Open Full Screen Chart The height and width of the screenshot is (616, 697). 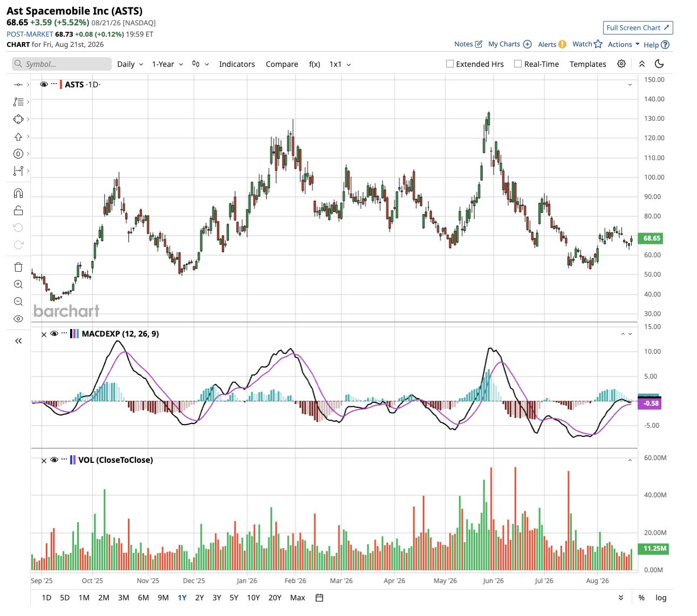tap(638, 28)
